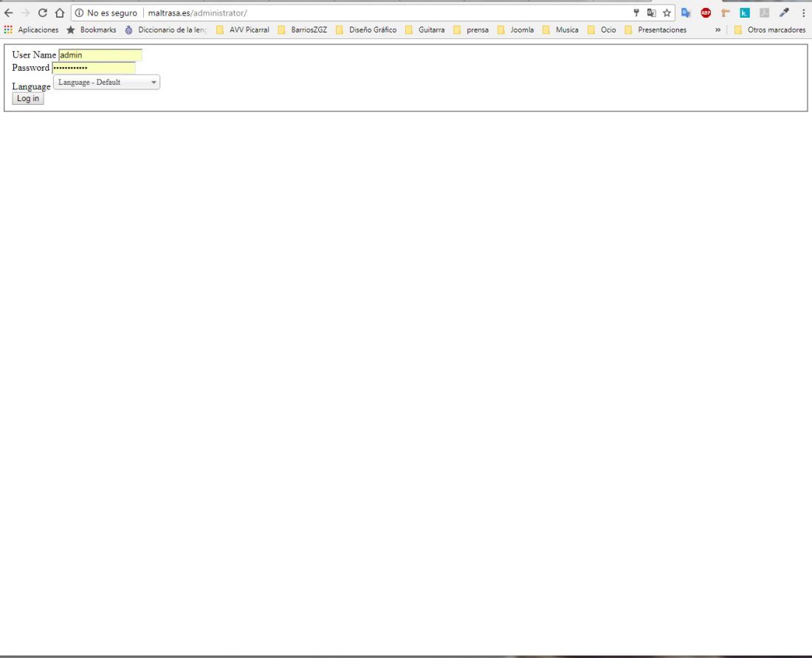Open saved password key icon
The height and width of the screenshot is (658, 812).
[x=636, y=13]
